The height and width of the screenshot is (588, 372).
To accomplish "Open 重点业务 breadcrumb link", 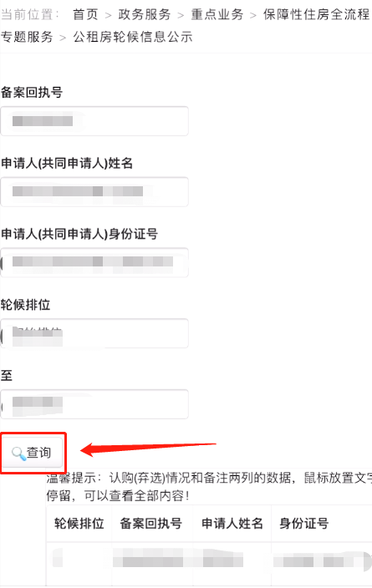I will click(x=217, y=14).
